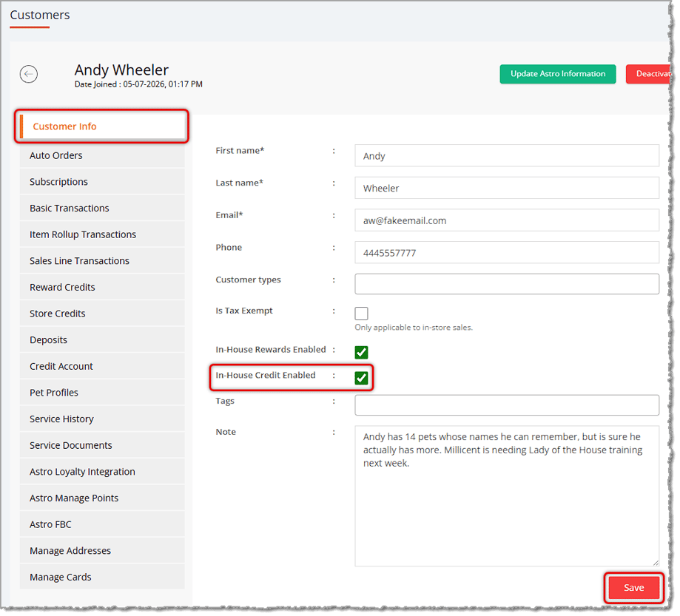Screen dimensions: 680x616
Task: Click into the Email field
Action: (x=507, y=220)
